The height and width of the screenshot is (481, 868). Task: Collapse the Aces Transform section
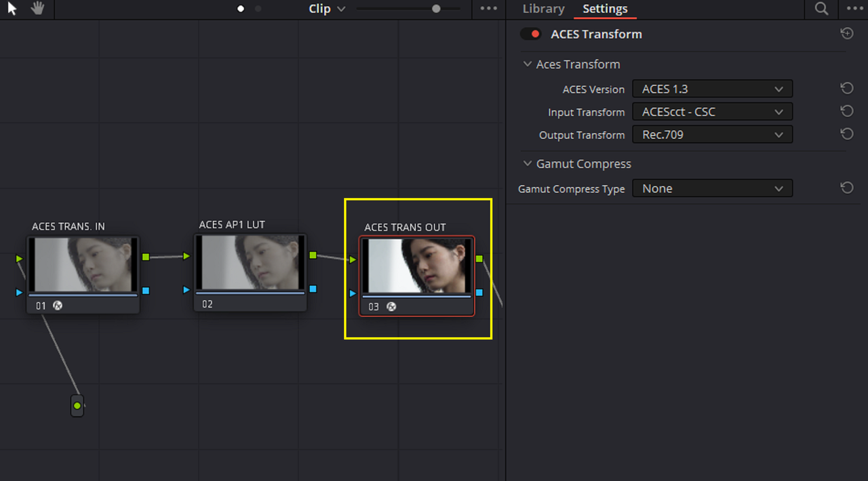click(528, 64)
